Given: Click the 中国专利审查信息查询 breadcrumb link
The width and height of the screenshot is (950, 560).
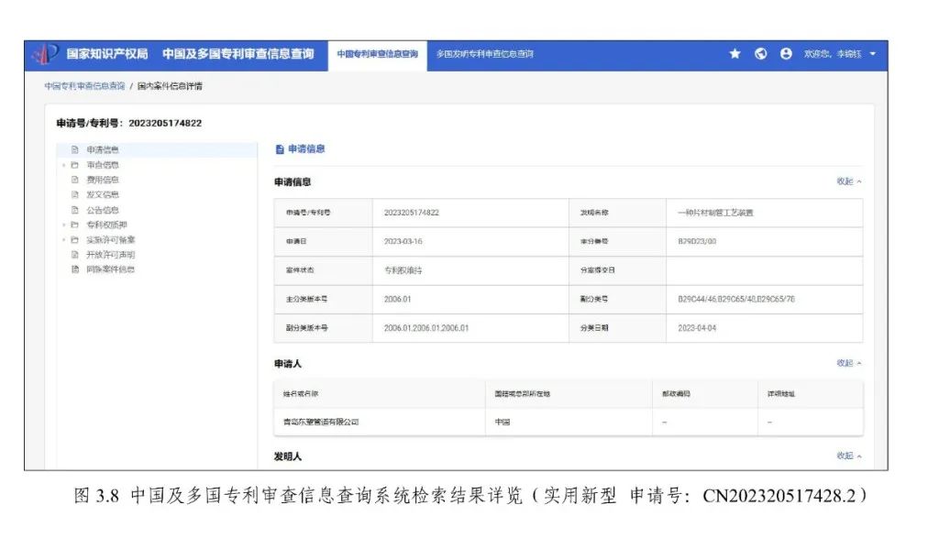Looking at the screenshot, I should pyautogui.click(x=84, y=85).
